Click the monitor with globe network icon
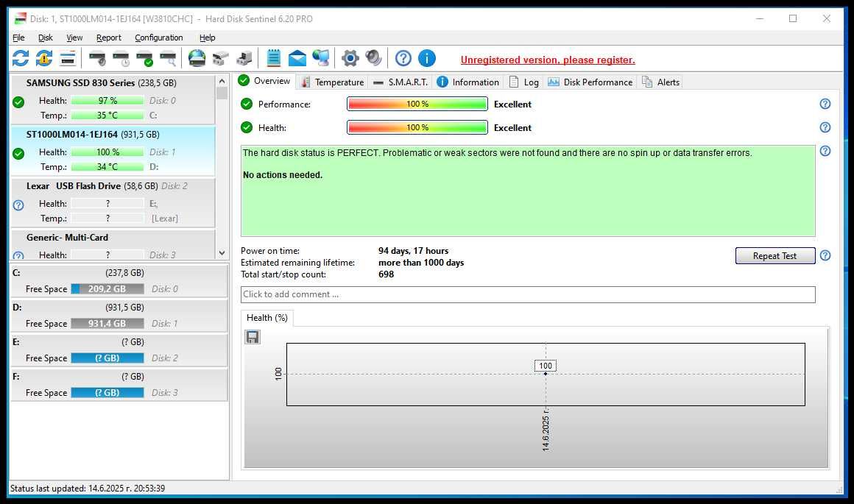The image size is (854, 504). (321, 58)
